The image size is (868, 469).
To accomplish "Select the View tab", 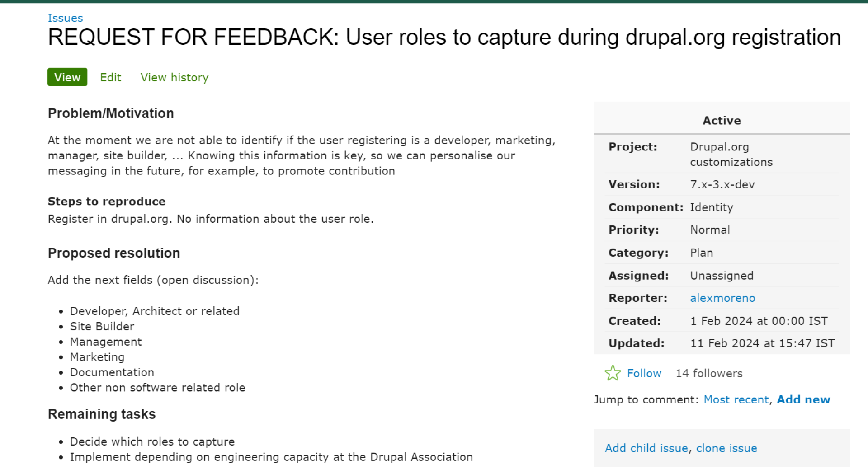I will [x=67, y=77].
